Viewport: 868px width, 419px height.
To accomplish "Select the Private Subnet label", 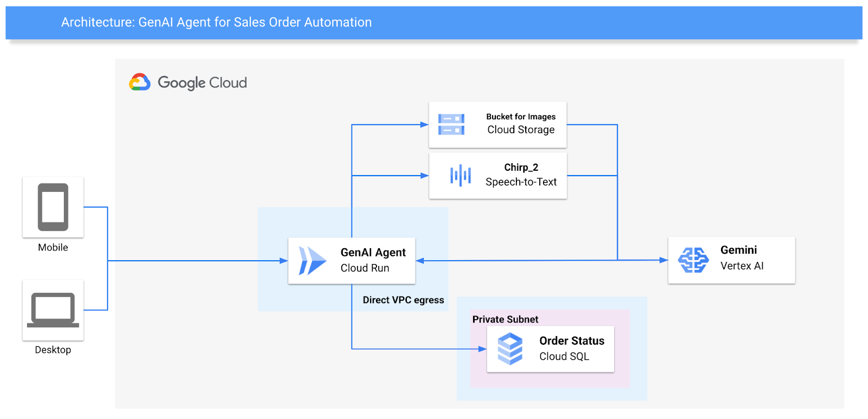I will 505,319.
